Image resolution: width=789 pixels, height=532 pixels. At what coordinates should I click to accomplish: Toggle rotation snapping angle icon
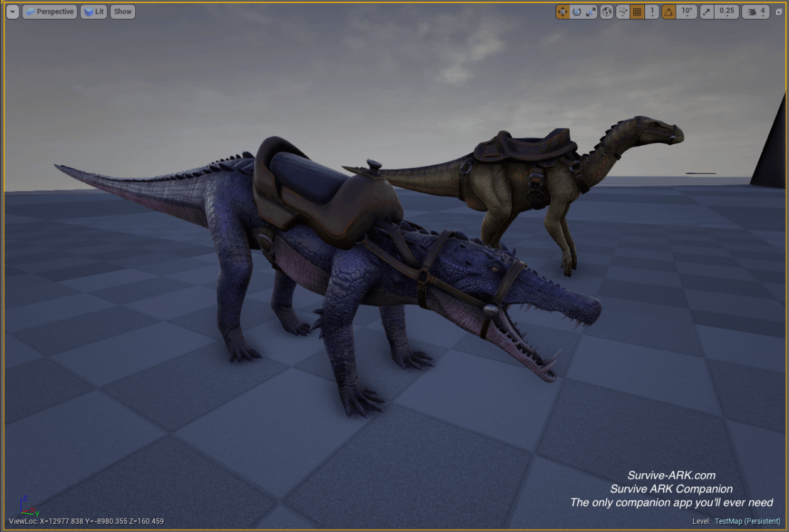[669, 11]
